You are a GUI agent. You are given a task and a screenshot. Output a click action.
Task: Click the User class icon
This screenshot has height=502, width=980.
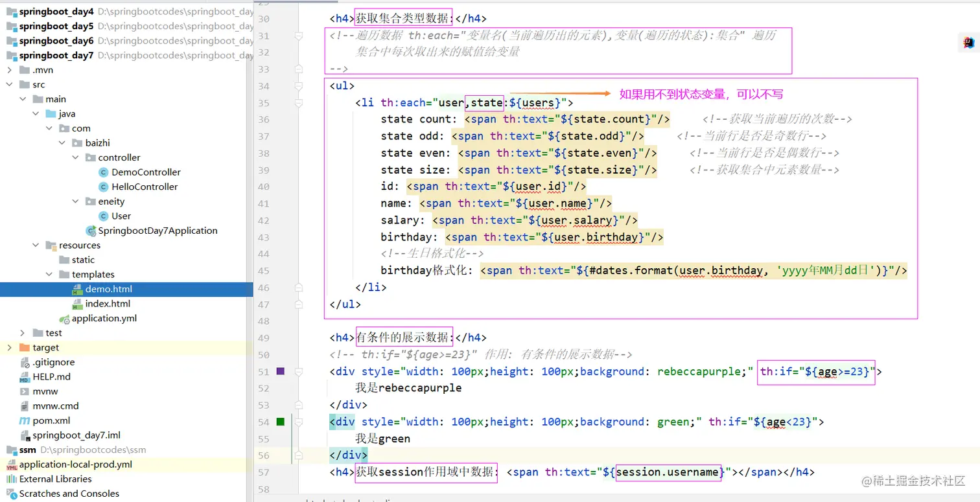103,216
